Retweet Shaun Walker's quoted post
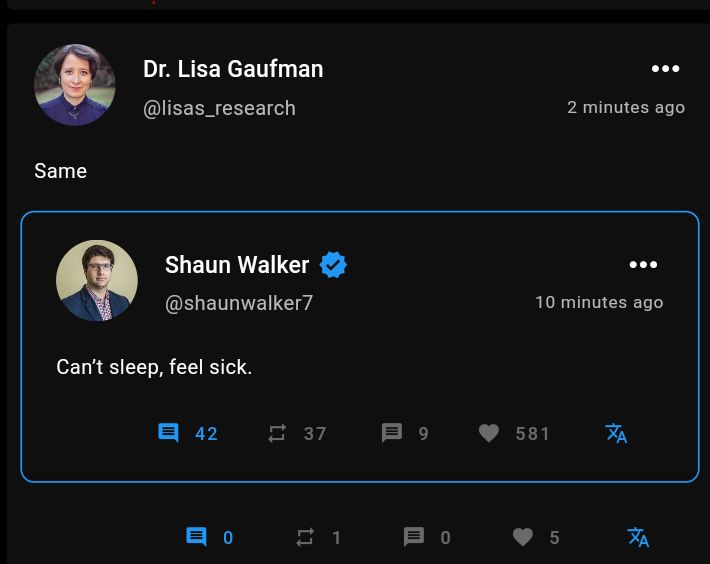The image size is (710, 564). click(277, 433)
